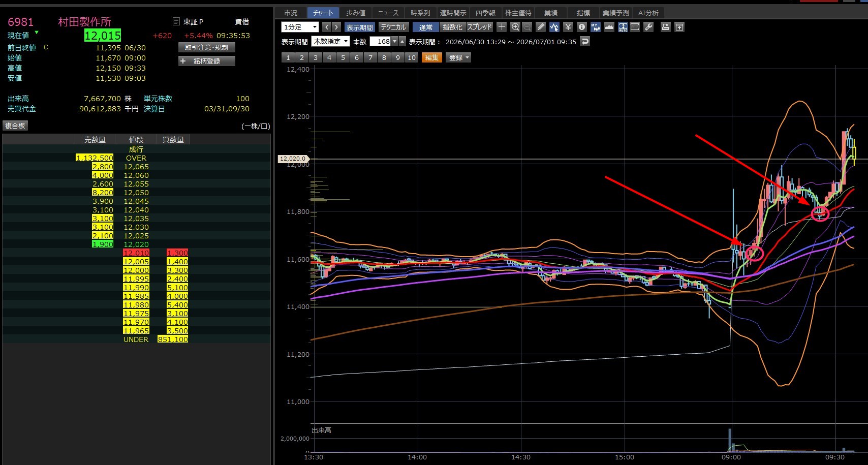Select chart preset 9

[x=398, y=57]
